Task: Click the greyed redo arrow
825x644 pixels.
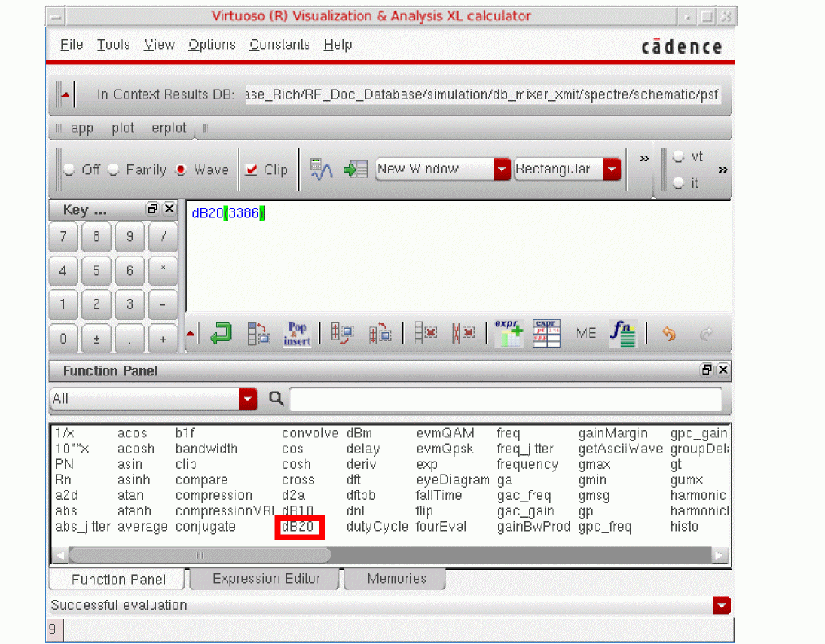Action: [x=707, y=334]
